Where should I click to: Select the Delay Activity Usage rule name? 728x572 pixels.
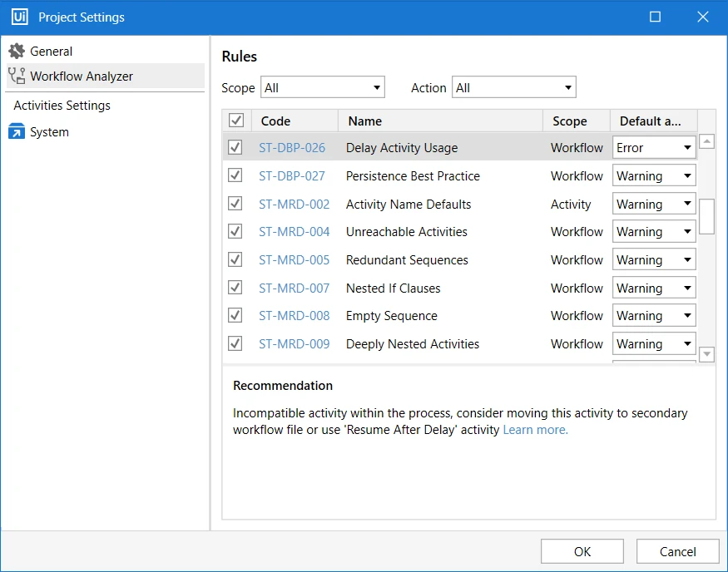[x=402, y=148]
